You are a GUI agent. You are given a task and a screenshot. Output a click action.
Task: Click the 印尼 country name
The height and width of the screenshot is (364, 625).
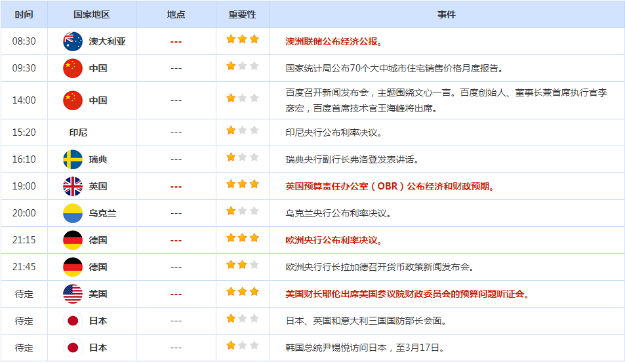pyautogui.click(x=78, y=132)
